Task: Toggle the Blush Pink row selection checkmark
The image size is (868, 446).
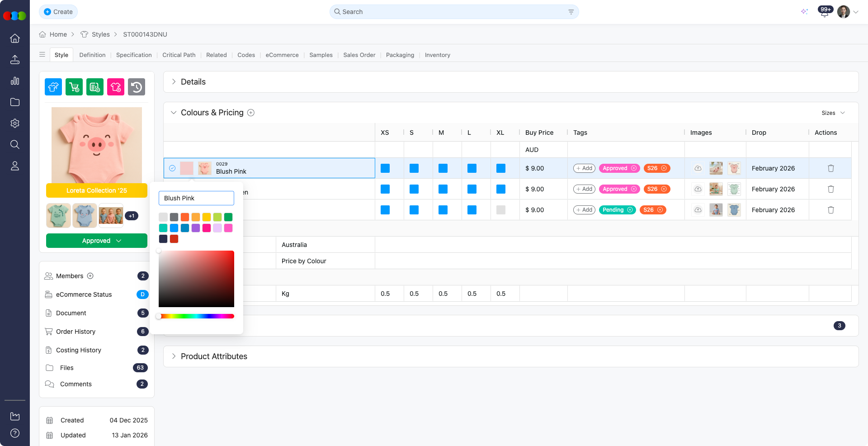Action: [172, 168]
